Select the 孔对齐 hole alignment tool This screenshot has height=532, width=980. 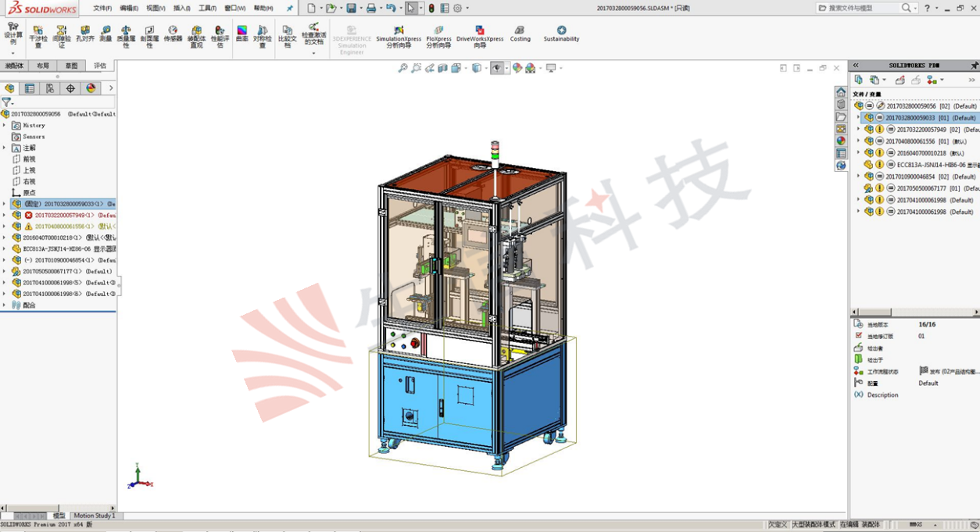[84, 34]
